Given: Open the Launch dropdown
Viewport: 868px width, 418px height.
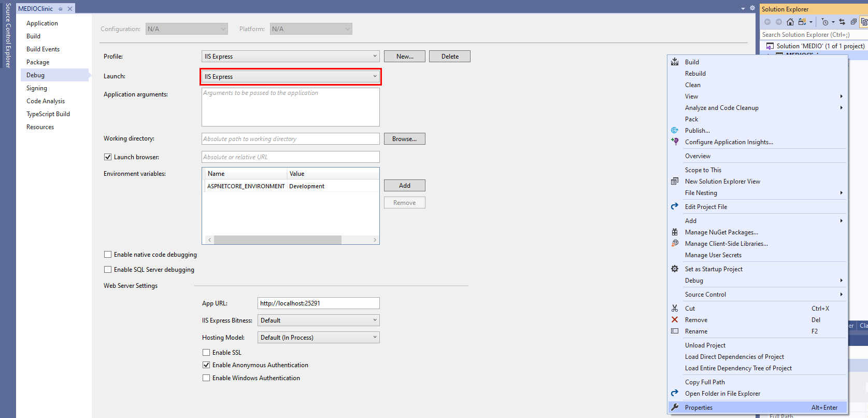Looking at the screenshot, I should pyautogui.click(x=290, y=77).
